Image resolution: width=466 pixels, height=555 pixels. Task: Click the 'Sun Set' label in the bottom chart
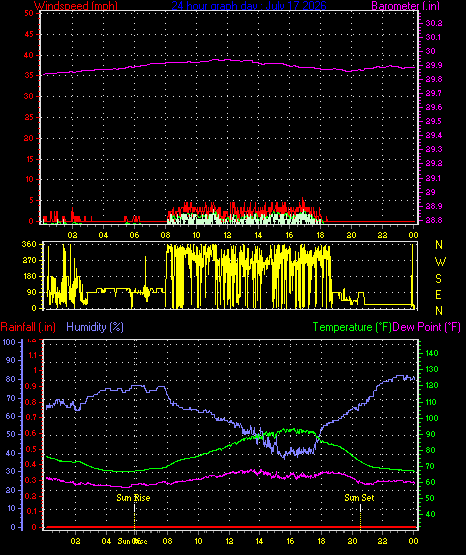click(x=359, y=498)
